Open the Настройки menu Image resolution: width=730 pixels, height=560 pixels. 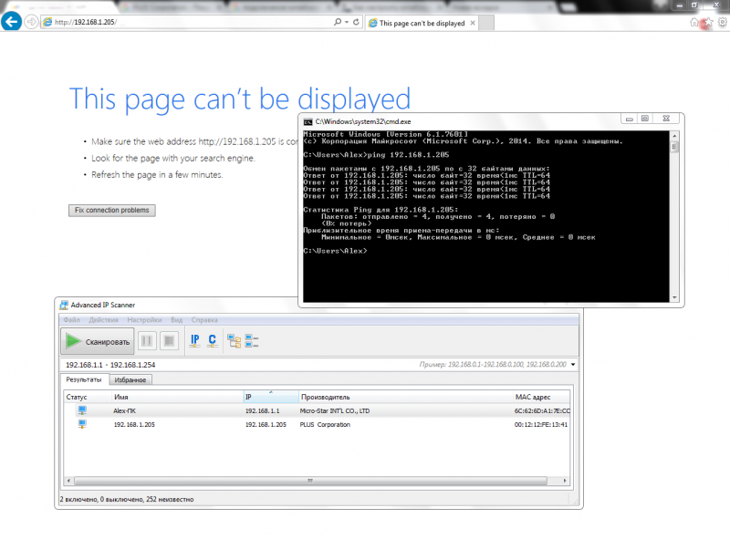point(144,320)
